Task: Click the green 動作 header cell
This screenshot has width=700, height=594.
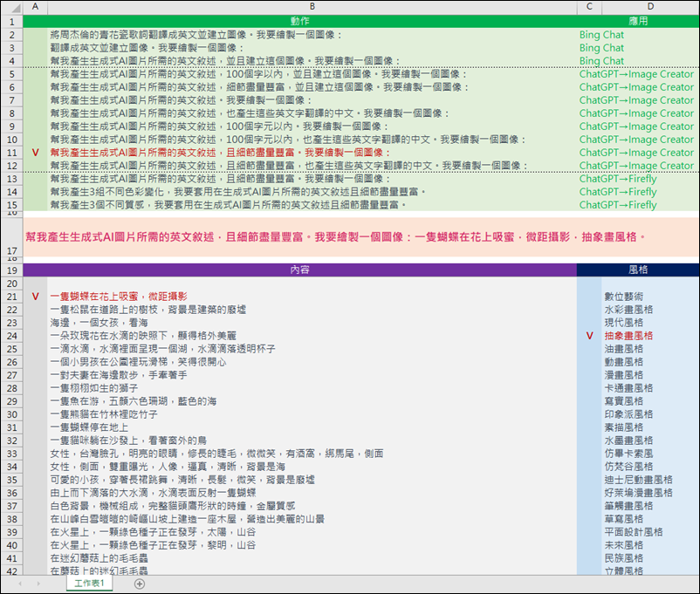Action: [x=300, y=22]
